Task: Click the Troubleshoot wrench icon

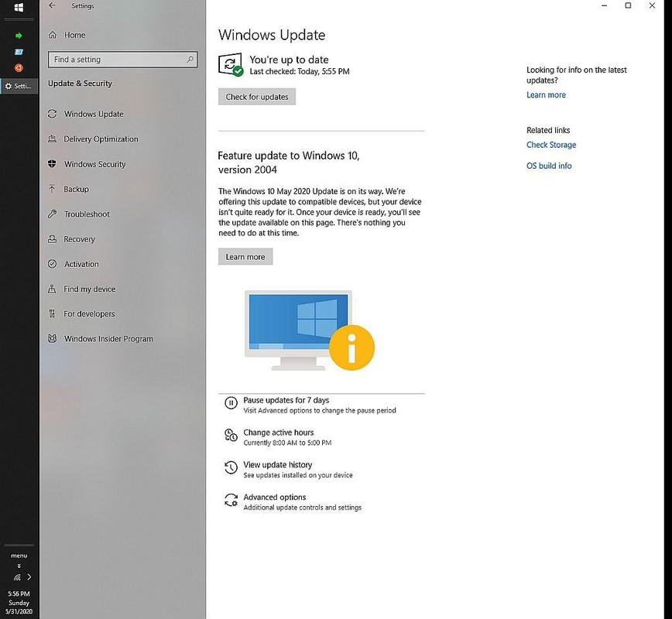Action: (53, 214)
